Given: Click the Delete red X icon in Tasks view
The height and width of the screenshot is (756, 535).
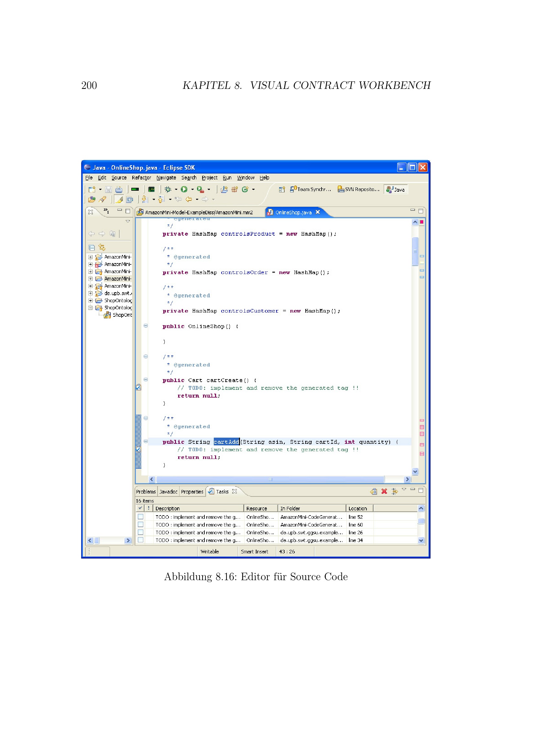Looking at the screenshot, I should click(384, 491).
